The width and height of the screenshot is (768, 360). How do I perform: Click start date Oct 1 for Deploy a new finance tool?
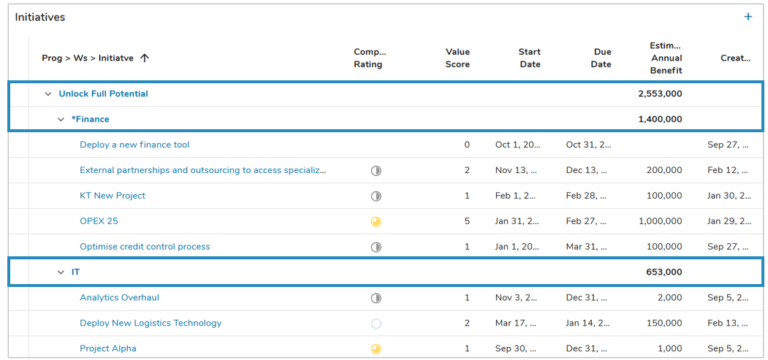point(518,145)
